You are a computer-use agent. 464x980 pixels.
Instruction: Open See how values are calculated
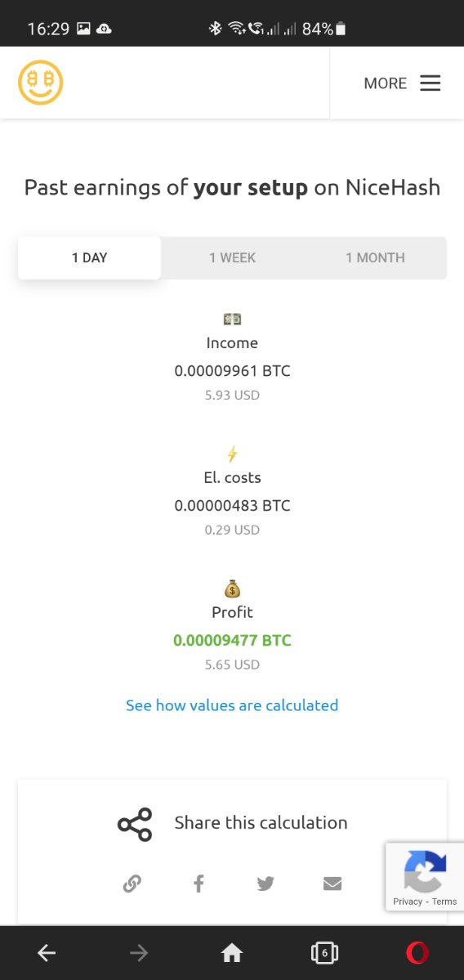[232, 705]
